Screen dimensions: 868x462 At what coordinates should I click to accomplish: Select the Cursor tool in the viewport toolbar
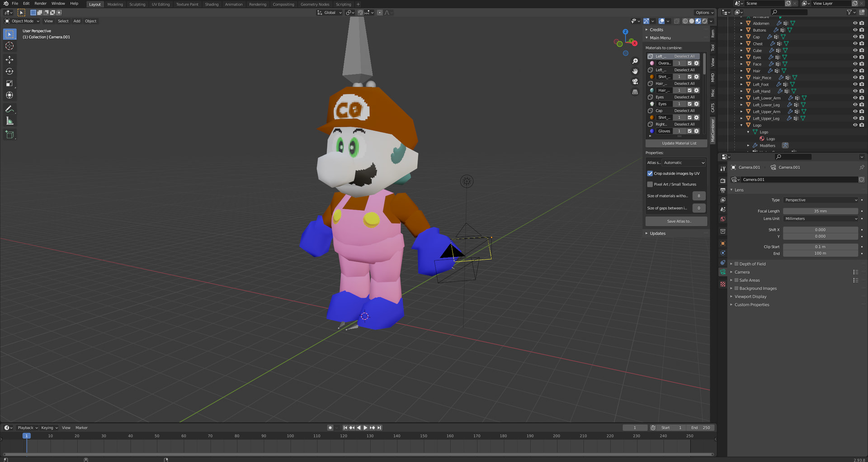pyautogui.click(x=9, y=46)
